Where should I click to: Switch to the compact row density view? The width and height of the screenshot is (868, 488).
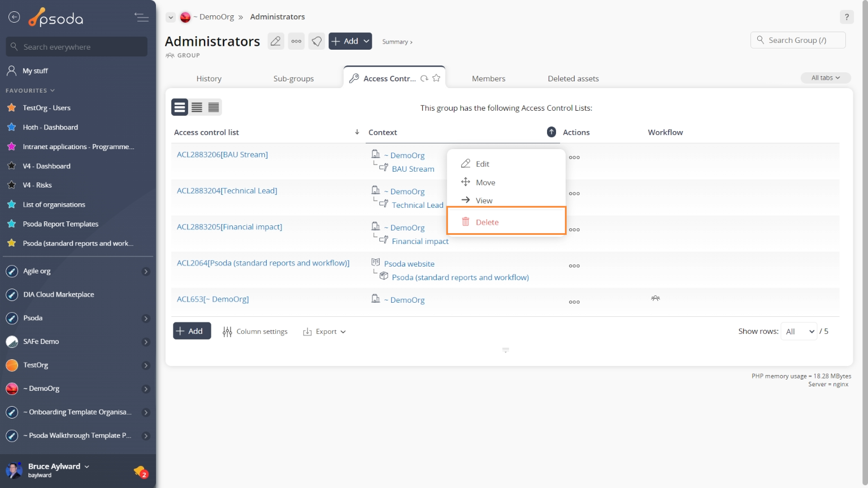coord(214,107)
